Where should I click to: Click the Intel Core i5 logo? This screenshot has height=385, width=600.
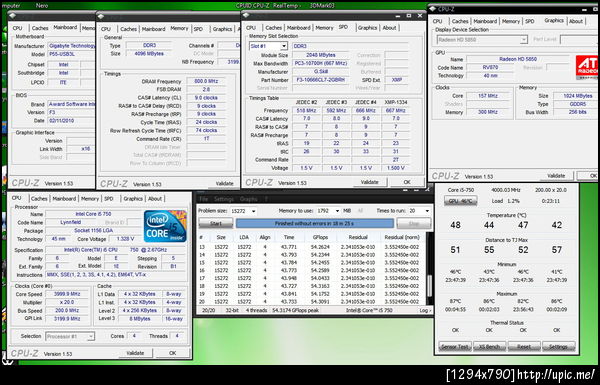165,226
